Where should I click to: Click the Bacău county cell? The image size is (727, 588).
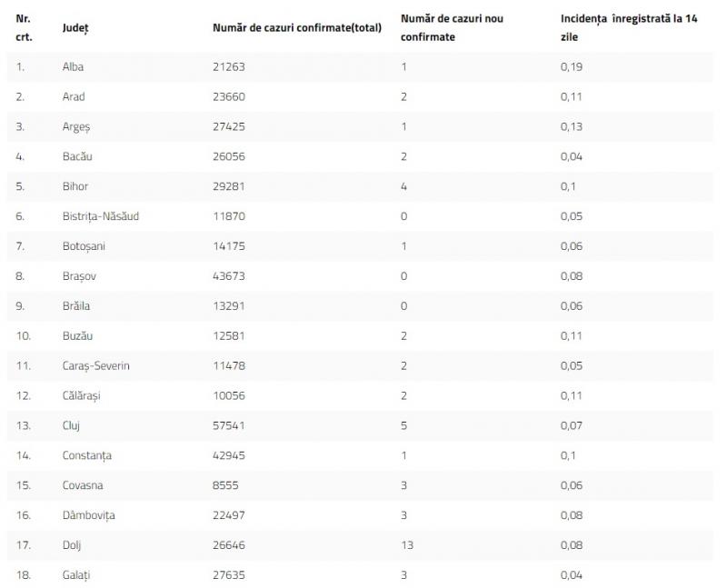[x=78, y=156]
